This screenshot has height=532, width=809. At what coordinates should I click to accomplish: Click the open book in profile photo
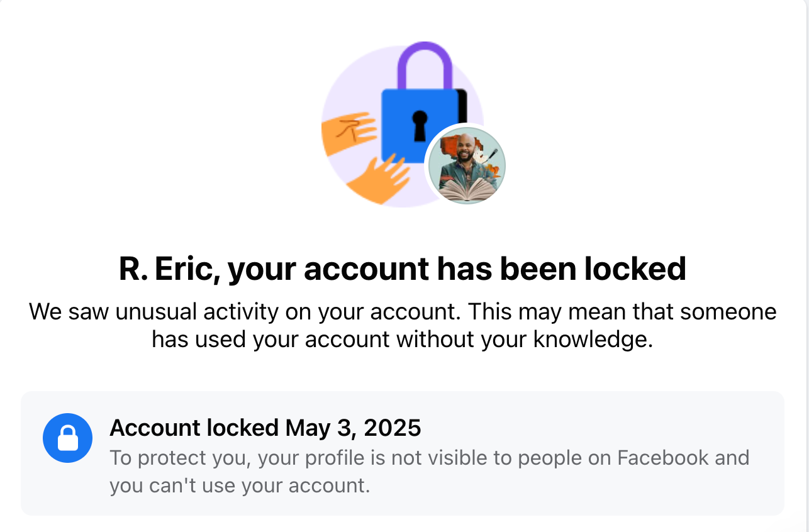coord(467,189)
